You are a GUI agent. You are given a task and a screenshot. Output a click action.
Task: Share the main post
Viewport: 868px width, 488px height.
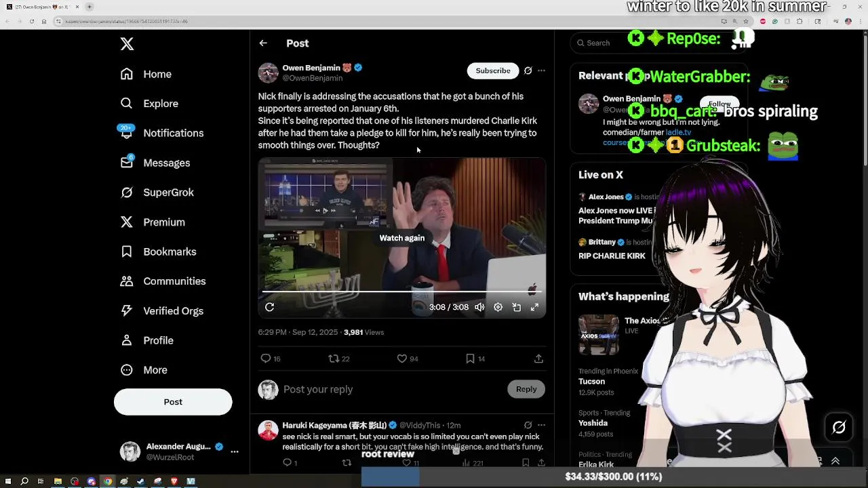pyautogui.click(x=538, y=359)
